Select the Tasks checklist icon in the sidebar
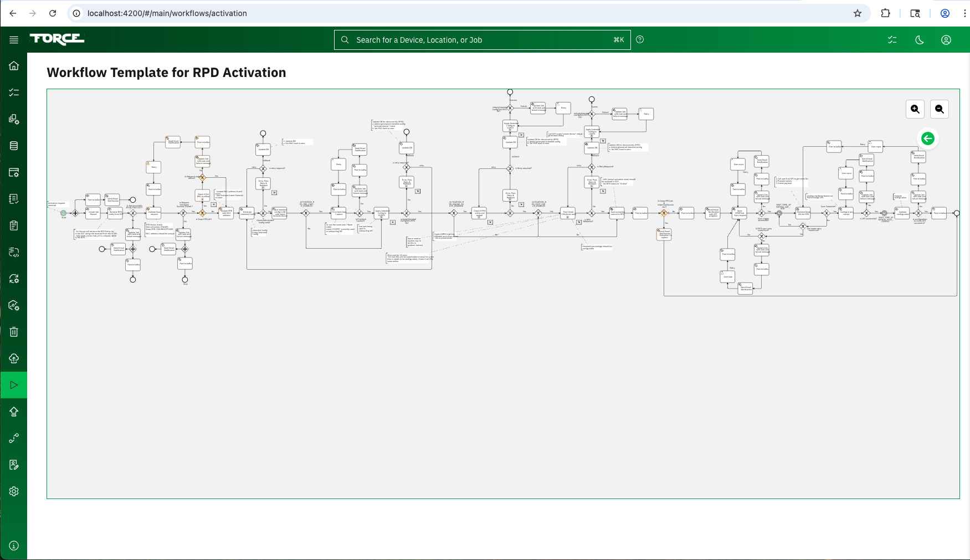970x560 pixels. click(x=14, y=93)
